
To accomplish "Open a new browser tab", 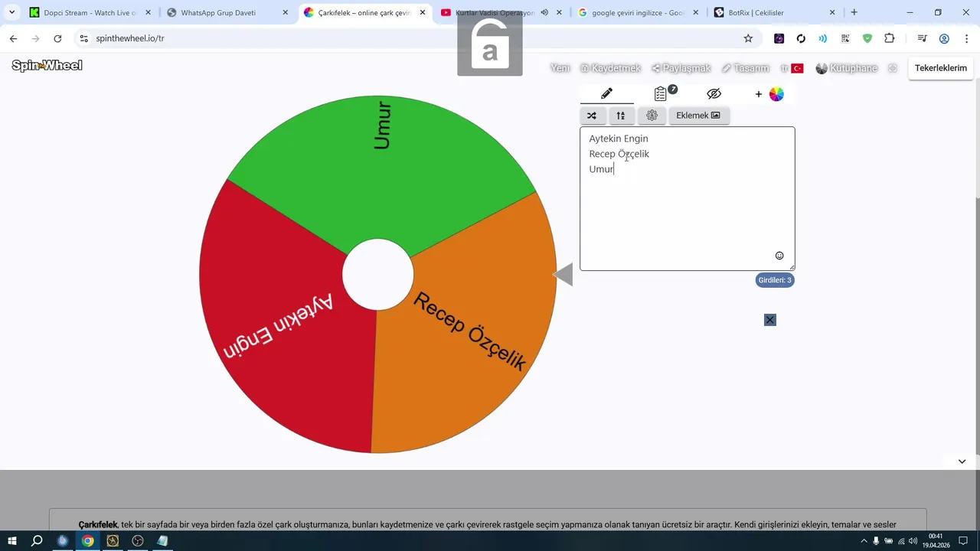I will click(x=854, y=12).
